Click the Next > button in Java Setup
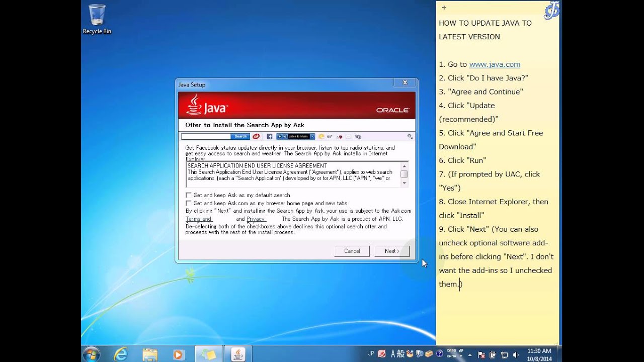Screen dimensions: 644x362 [x=392, y=251]
